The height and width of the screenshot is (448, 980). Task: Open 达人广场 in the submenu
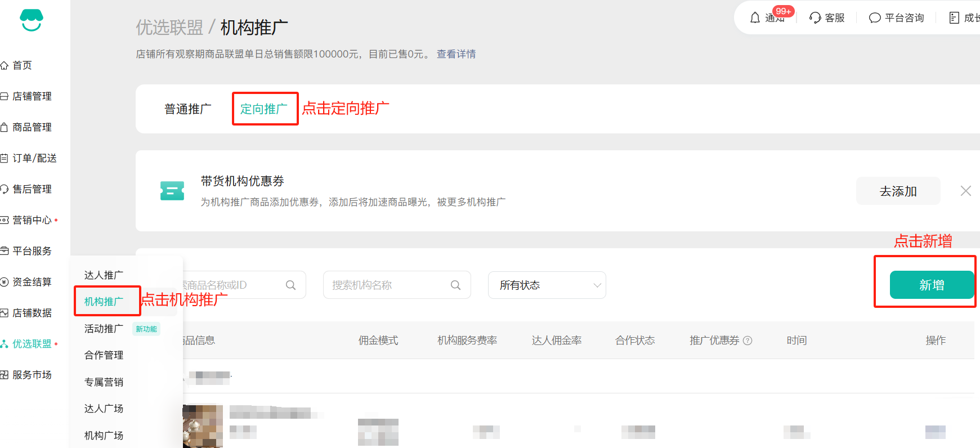[104, 409]
